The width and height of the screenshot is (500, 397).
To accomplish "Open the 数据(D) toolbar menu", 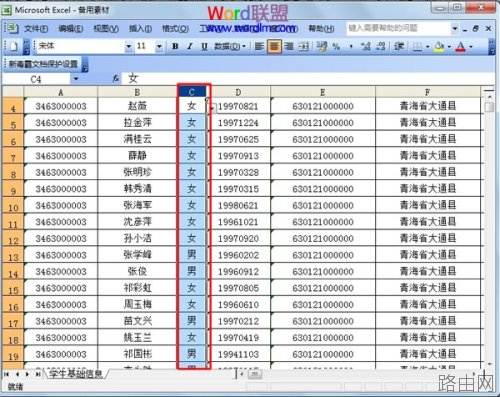I will point(230,46).
